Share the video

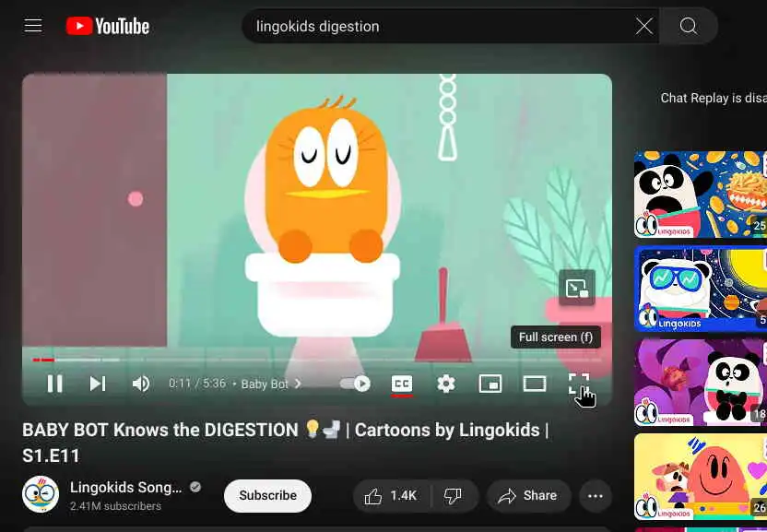(528, 496)
